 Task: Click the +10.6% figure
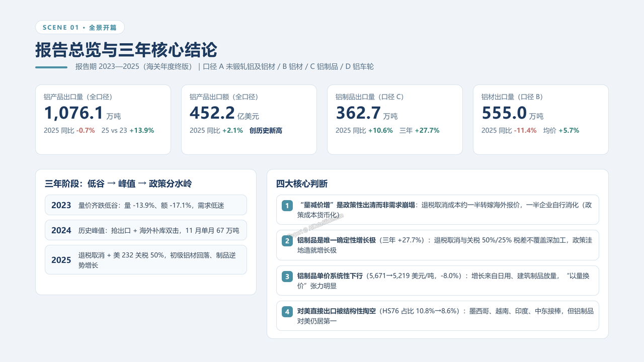point(380,130)
